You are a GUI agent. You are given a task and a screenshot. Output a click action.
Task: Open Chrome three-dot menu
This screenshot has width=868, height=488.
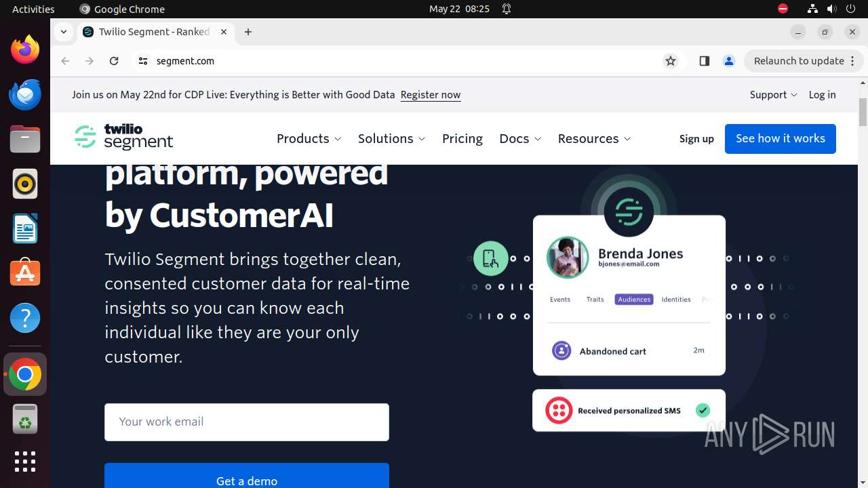point(853,61)
